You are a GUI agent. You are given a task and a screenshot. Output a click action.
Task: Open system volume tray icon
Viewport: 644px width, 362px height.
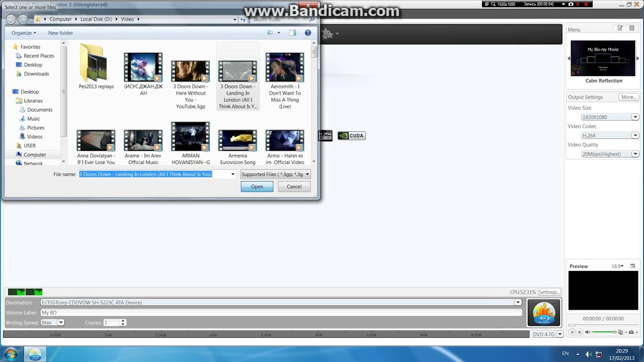click(588, 354)
